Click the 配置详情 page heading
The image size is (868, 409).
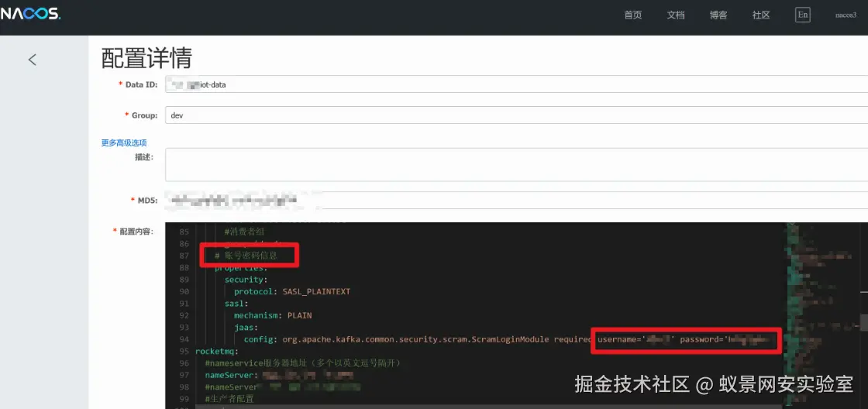pyautogui.click(x=146, y=57)
